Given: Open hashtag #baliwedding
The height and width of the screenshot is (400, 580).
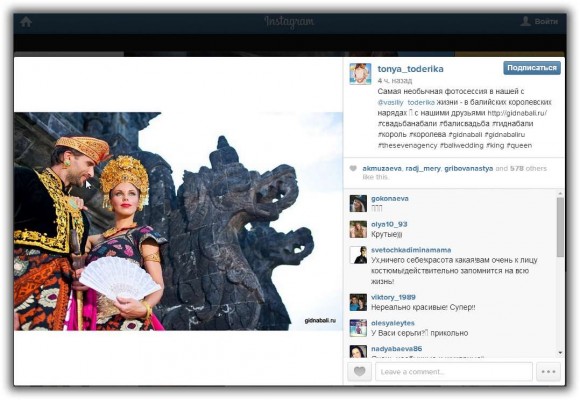Looking at the screenshot, I should click(x=461, y=145).
